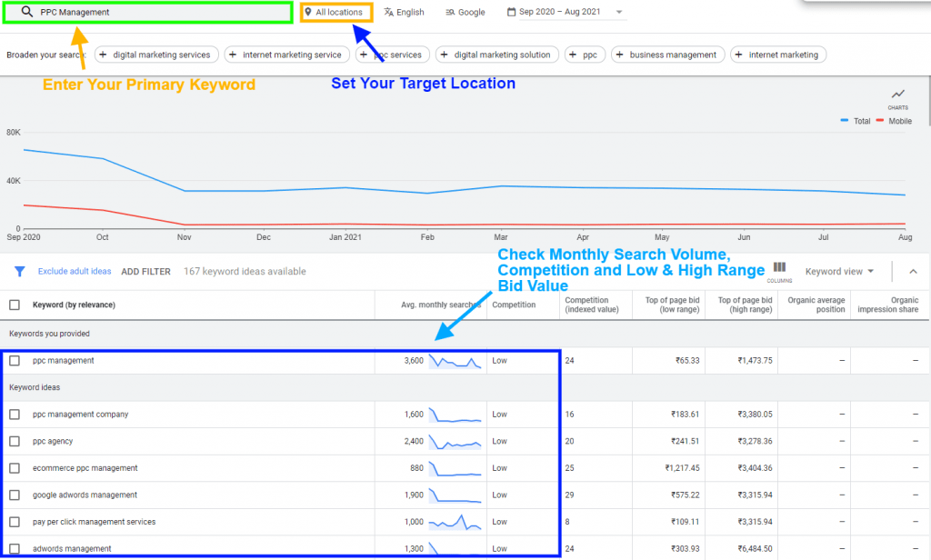Check the box for ppc management keyword
Image resolution: width=931 pixels, height=560 pixels.
(15, 361)
